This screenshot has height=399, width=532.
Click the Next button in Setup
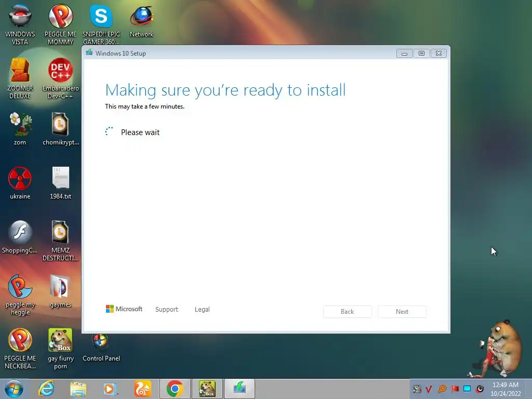pos(402,312)
